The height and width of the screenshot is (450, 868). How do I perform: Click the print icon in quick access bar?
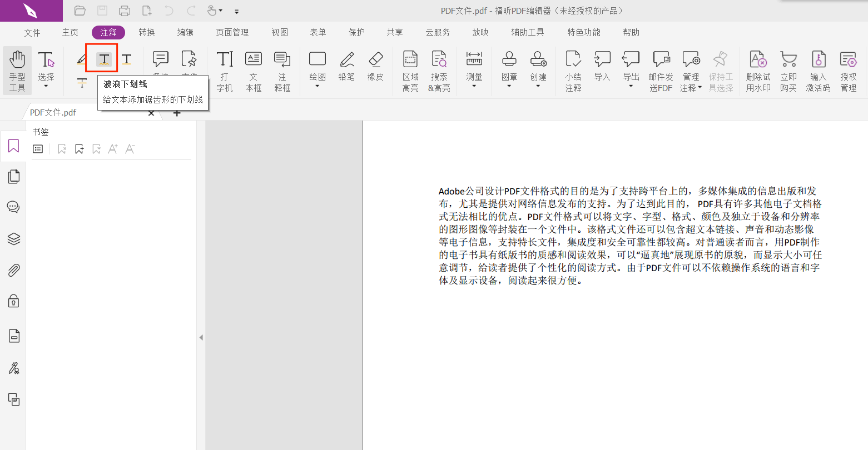click(125, 11)
